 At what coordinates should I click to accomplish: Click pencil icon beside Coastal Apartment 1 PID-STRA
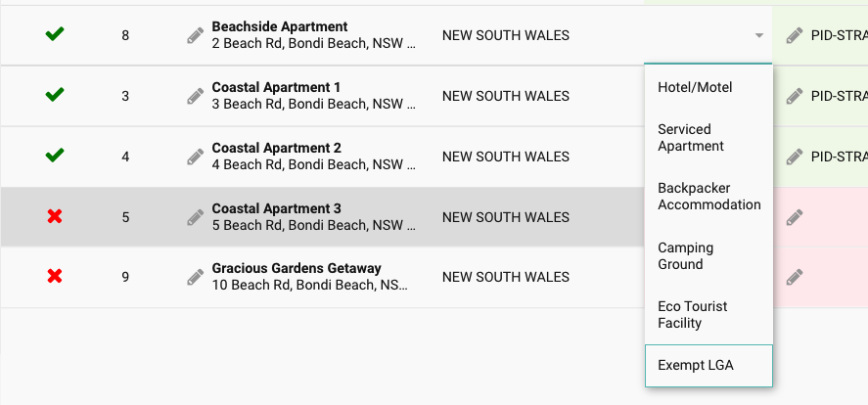click(795, 97)
